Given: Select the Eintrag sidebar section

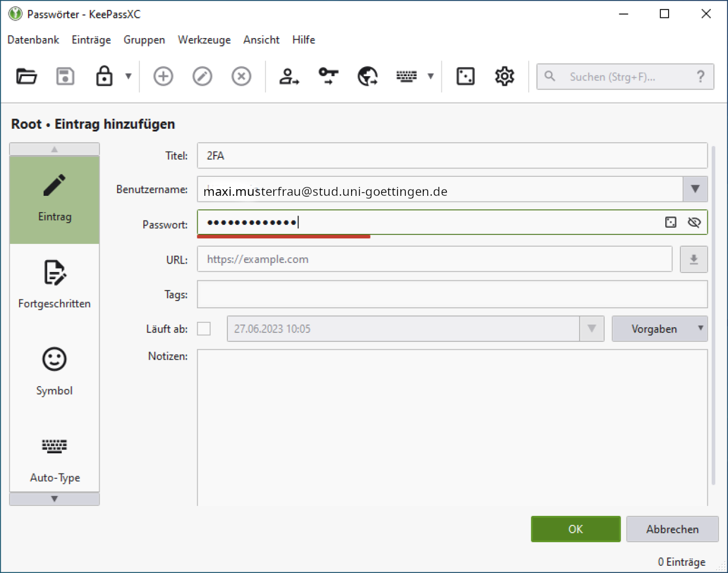Looking at the screenshot, I should [54, 200].
